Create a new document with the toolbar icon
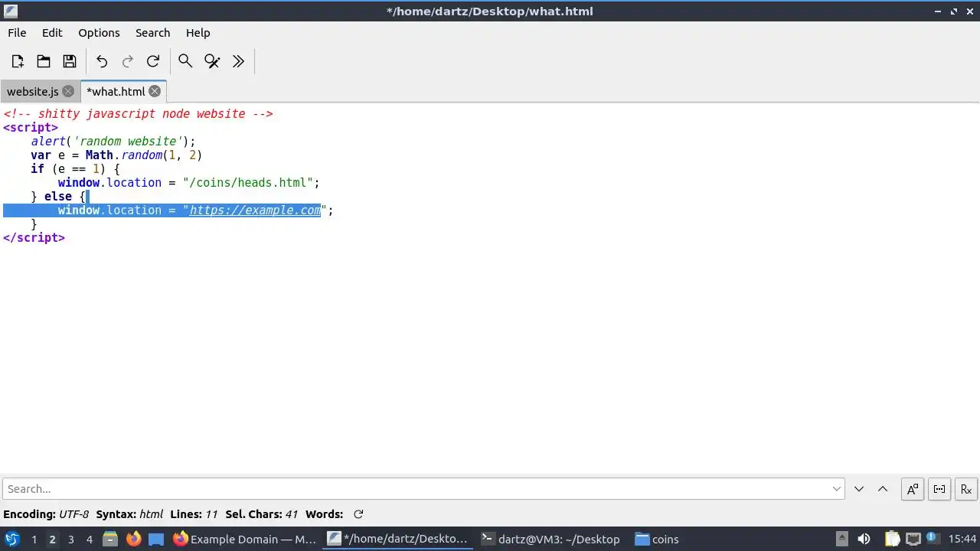Viewport: 980px width, 551px height. tap(18, 61)
